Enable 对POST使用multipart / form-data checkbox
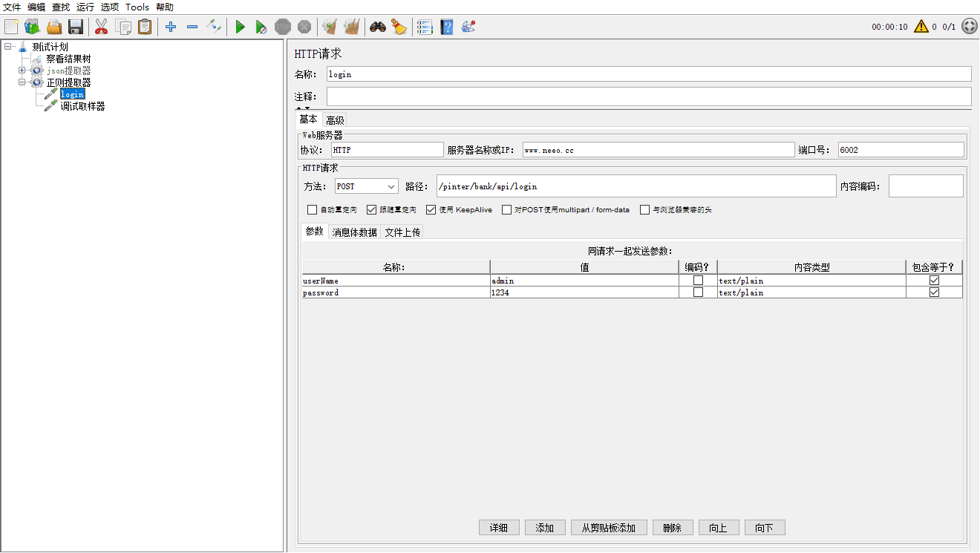 506,210
